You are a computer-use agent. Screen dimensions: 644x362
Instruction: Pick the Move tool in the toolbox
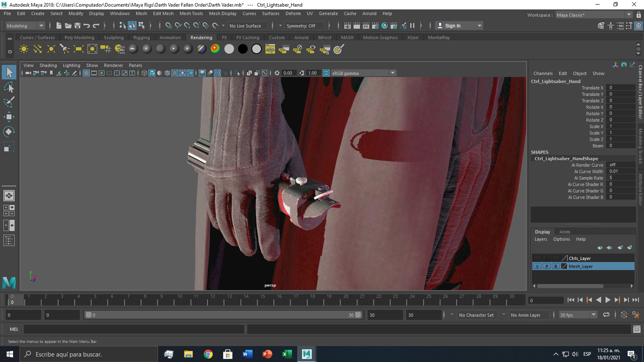click(x=9, y=117)
